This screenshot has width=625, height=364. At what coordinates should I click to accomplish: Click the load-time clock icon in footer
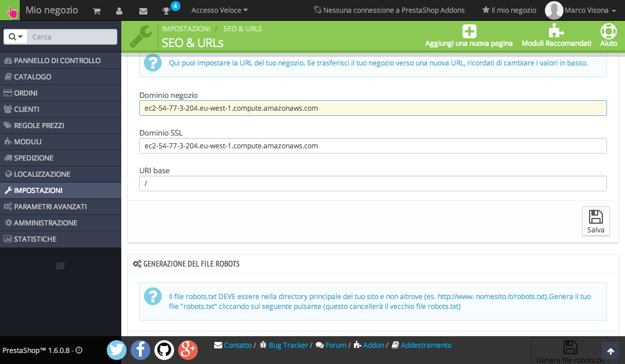coord(79,350)
